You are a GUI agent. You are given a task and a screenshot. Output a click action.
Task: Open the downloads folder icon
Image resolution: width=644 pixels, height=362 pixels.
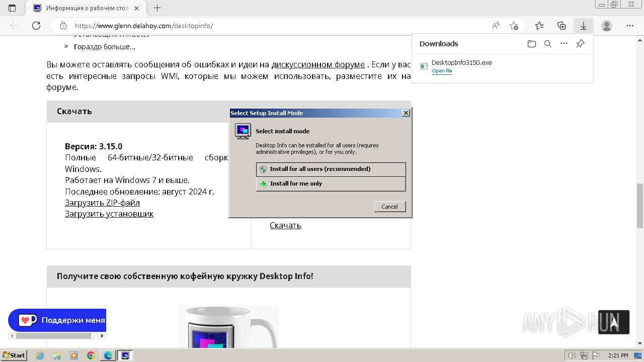[532, 44]
